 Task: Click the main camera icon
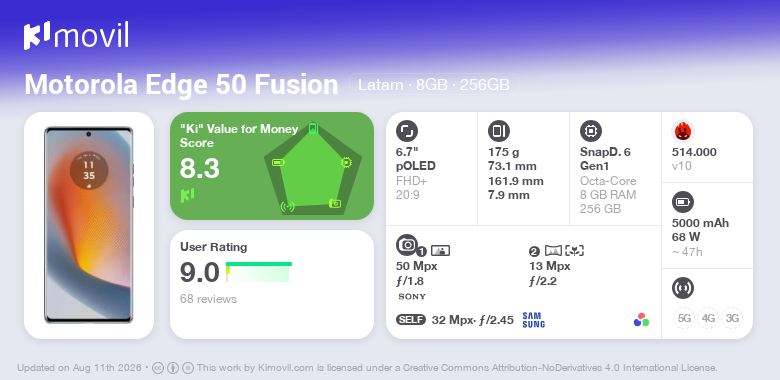[406, 244]
